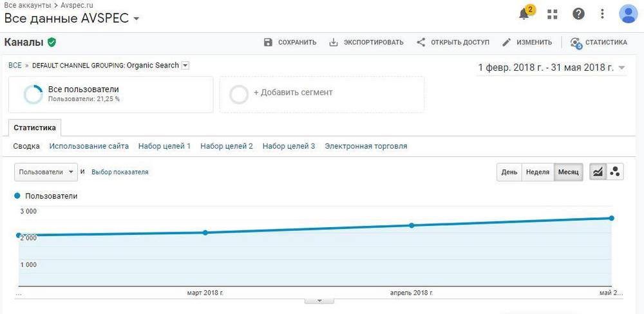Image resolution: width=644 pixels, height=314 pixels.
Task: Expand the annotations arrow below the chart
Action: [319, 301]
